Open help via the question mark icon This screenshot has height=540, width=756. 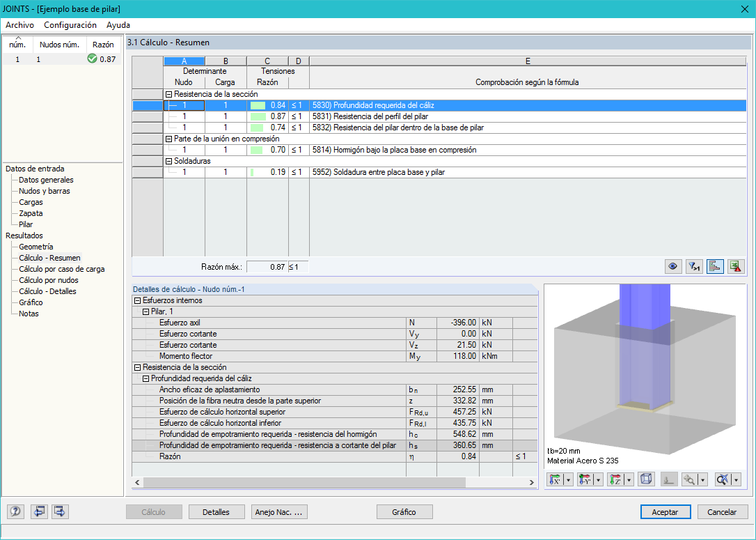[x=15, y=511]
